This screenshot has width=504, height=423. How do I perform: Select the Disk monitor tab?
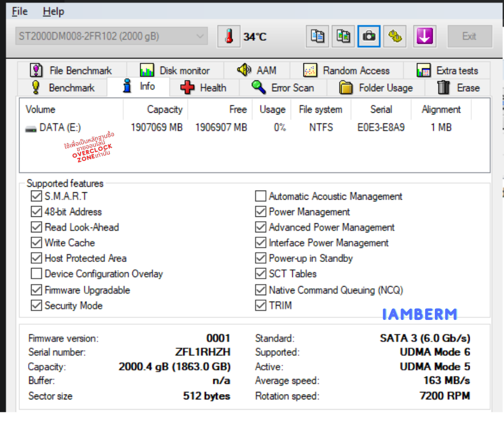coord(174,70)
